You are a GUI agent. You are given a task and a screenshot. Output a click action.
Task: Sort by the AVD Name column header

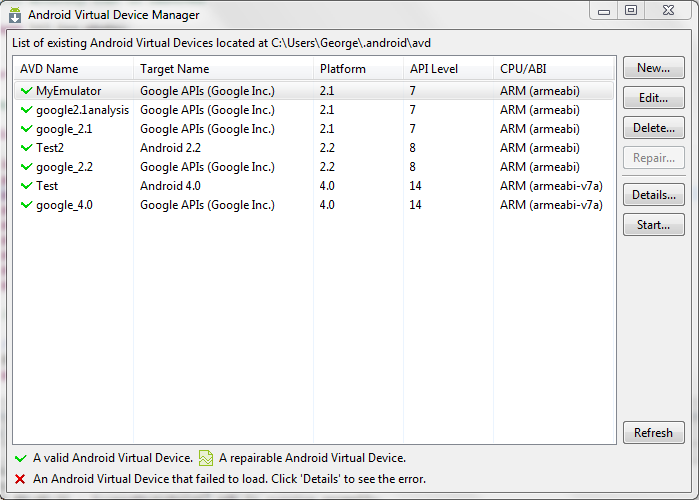coord(73,69)
